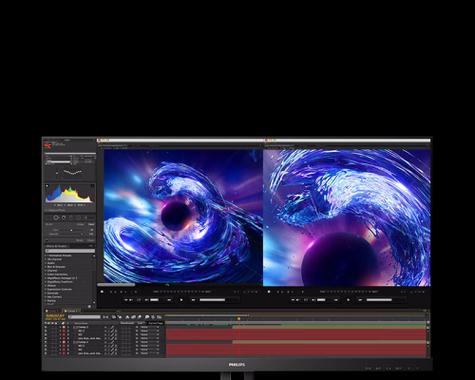
Task: Expand the Audio category in the effects list
Action: click(x=51, y=263)
